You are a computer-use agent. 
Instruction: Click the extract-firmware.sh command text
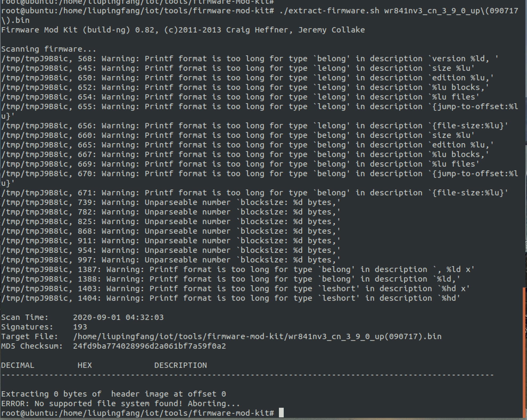point(329,11)
